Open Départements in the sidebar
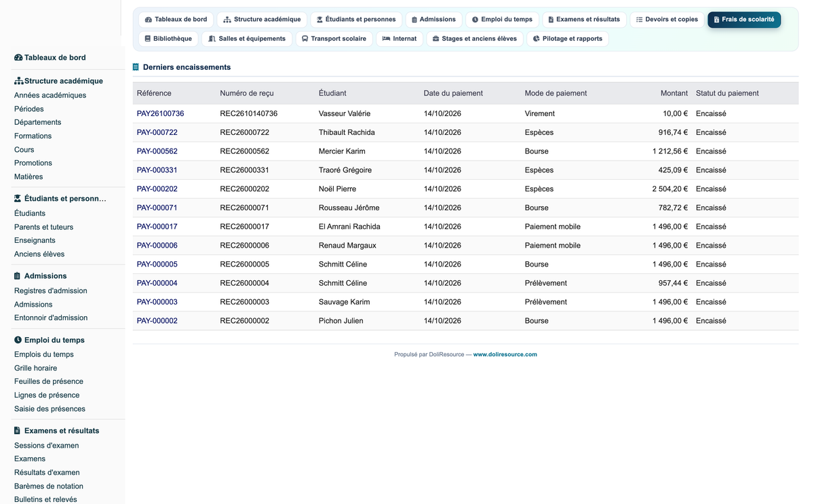The height and width of the screenshot is (504, 814). click(x=38, y=122)
